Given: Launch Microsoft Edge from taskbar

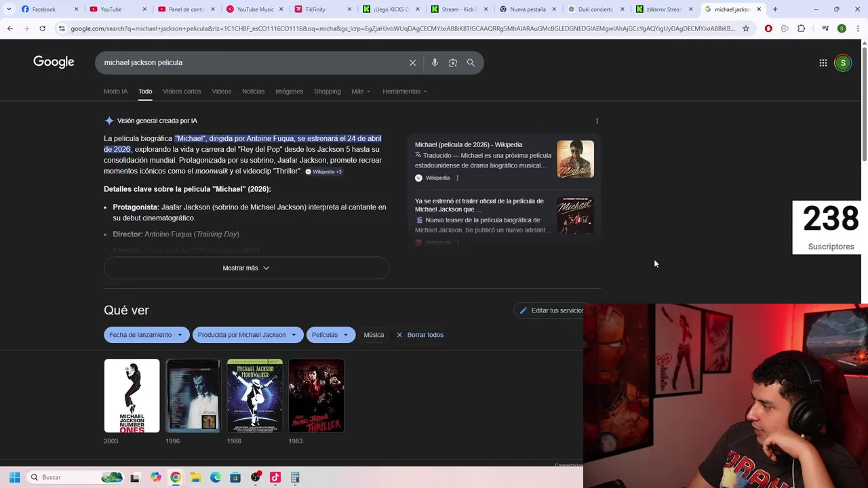Looking at the screenshot, I should coord(215,477).
